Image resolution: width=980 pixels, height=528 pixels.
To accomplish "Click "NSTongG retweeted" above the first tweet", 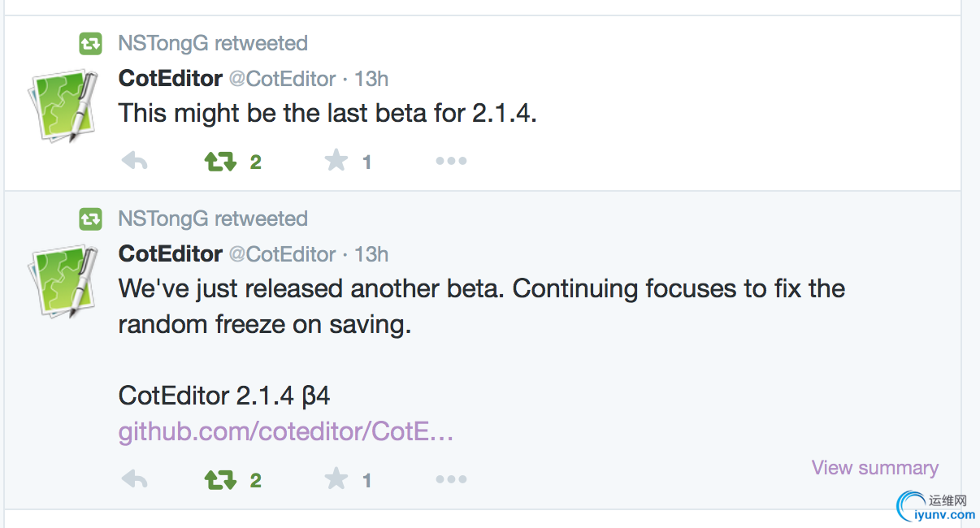I will [x=213, y=43].
